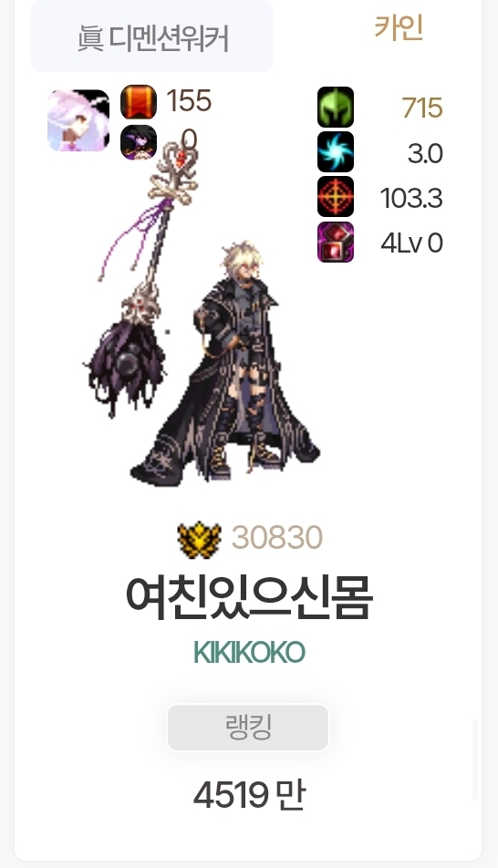Image resolution: width=498 pixels, height=868 pixels.
Task: Select the 眞 디멘션워커 class tab
Action: pos(151,36)
